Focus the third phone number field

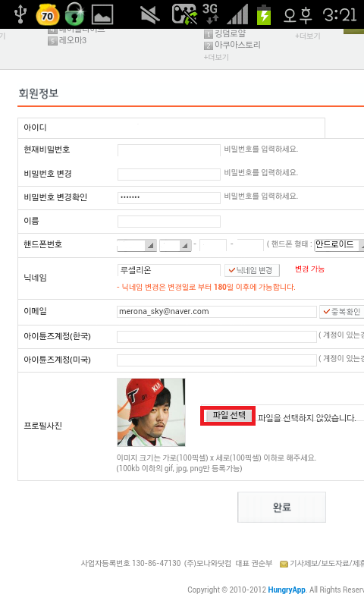tap(213, 245)
